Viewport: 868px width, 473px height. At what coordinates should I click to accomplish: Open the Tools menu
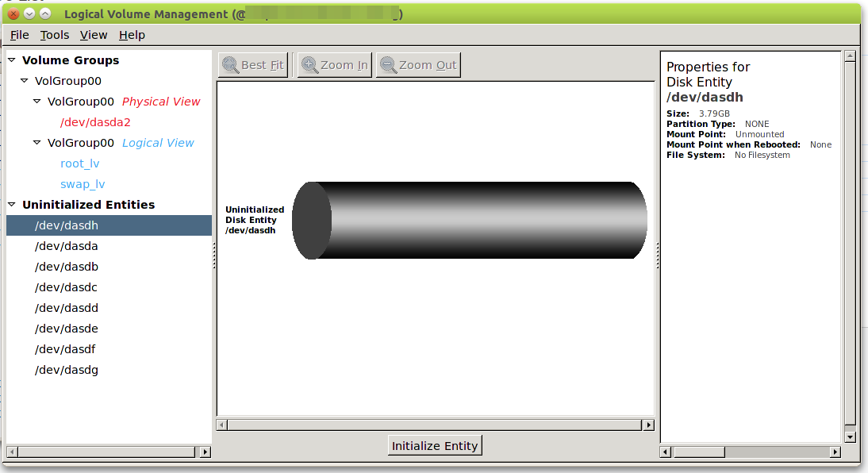(x=55, y=35)
